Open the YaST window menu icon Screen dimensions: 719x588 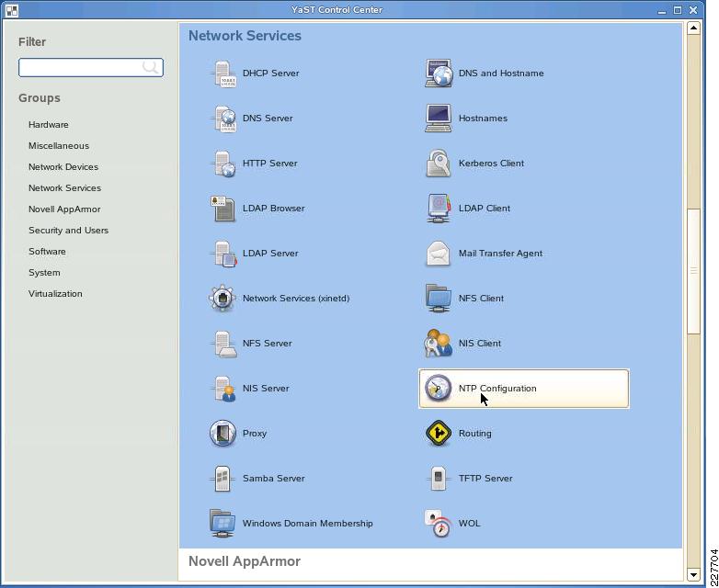point(11,10)
